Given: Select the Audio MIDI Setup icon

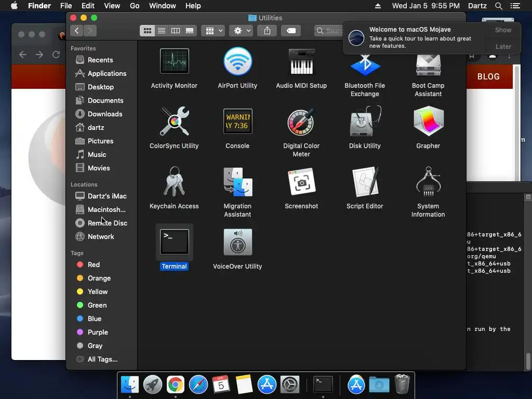Looking at the screenshot, I should point(301,61).
